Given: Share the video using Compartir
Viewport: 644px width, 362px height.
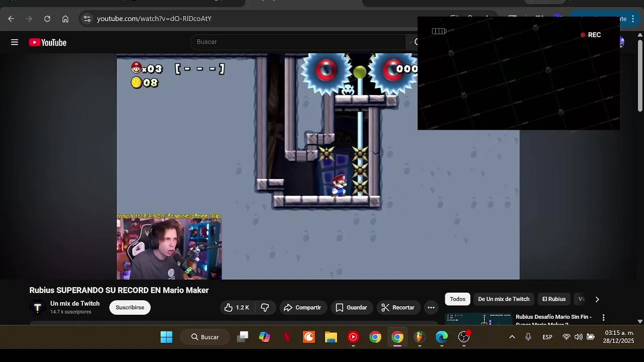Looking at the screenshot, I should tap(302, 307).
